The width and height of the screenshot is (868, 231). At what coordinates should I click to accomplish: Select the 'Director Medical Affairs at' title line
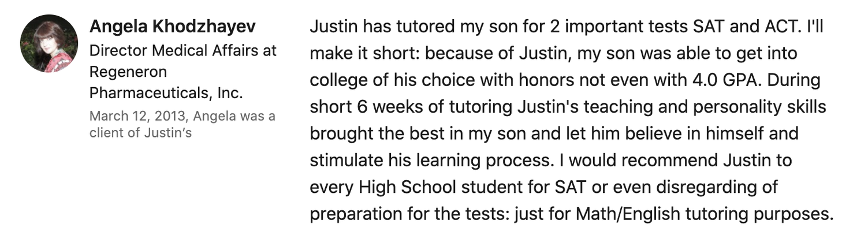coord(183,51)
